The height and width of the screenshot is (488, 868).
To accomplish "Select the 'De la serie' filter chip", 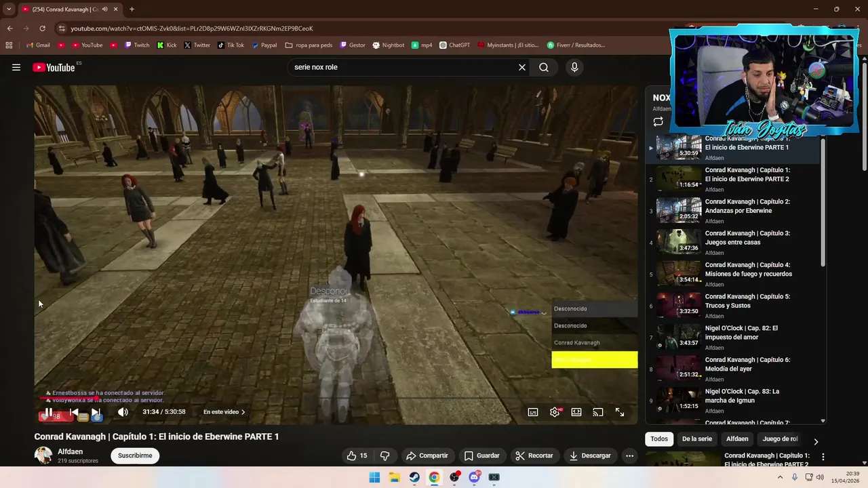I will click(696, 439).
